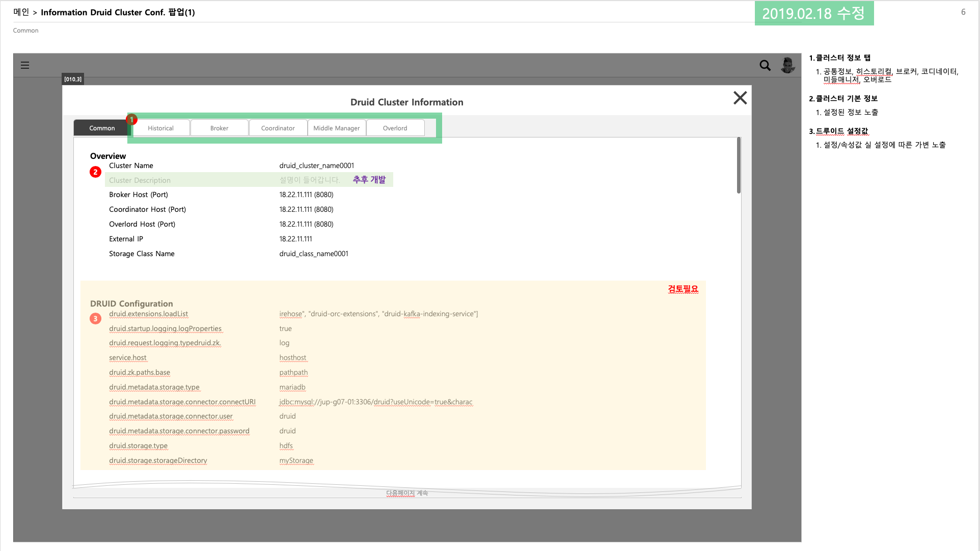Open the hamburger navigation menu
This screenshot has width=980, height=551.
coord(24,65)
